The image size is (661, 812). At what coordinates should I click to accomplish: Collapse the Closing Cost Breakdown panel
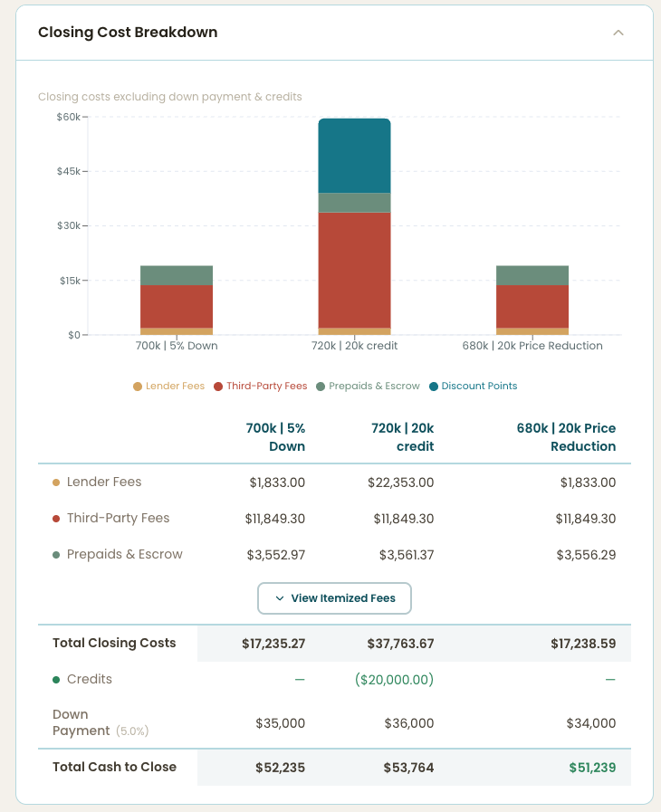[618, 33]
